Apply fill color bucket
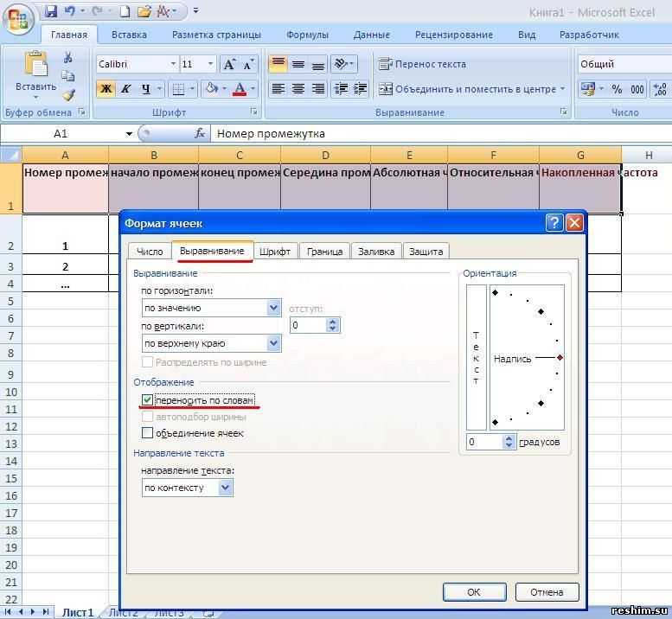672x619 pixels. click(x=212, y=89)
